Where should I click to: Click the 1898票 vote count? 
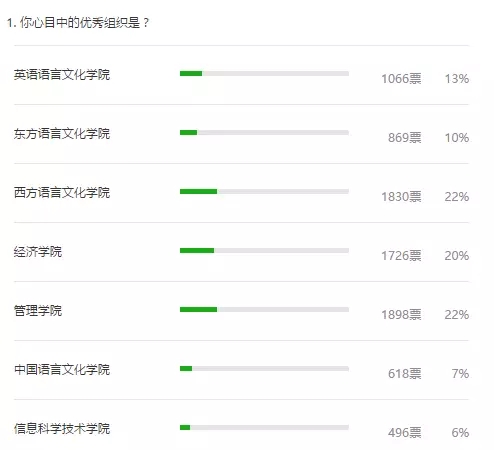[401, 315]
